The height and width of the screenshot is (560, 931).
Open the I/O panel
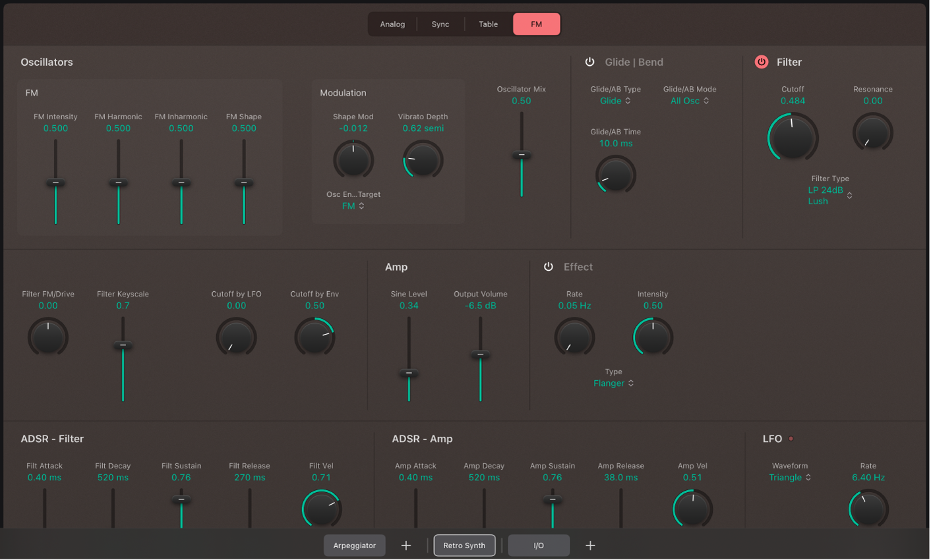coord(539,545)
